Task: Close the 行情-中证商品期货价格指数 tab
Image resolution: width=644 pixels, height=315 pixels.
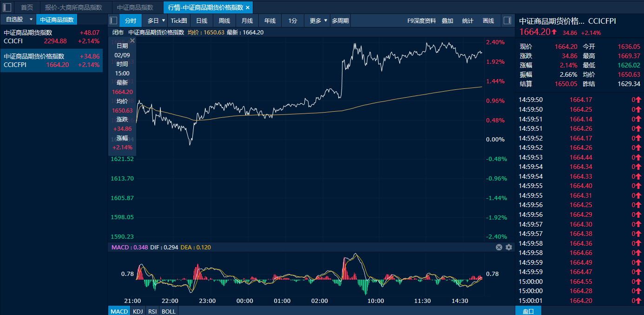Action: (x=248, y=7)
